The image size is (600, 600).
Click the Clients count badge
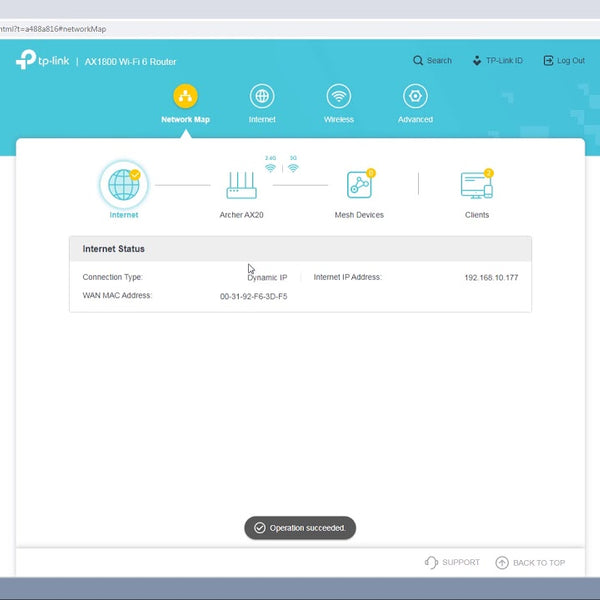(488, 173)
